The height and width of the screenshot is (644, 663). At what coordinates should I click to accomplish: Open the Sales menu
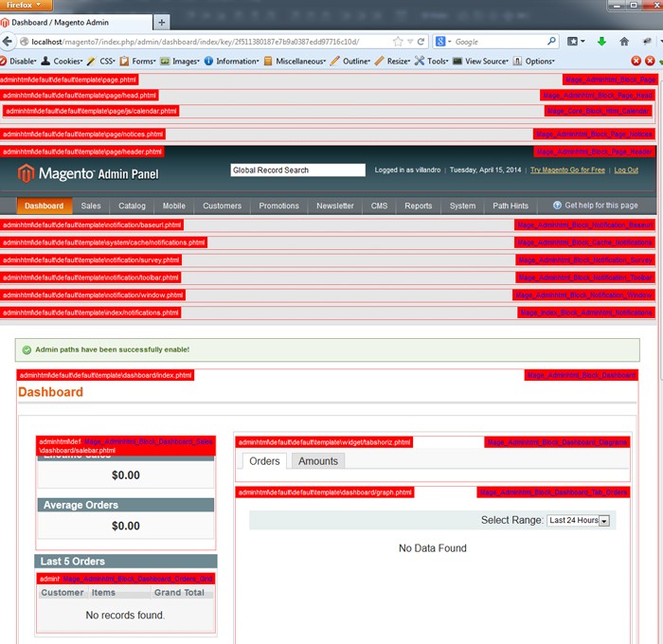point(91,206)
